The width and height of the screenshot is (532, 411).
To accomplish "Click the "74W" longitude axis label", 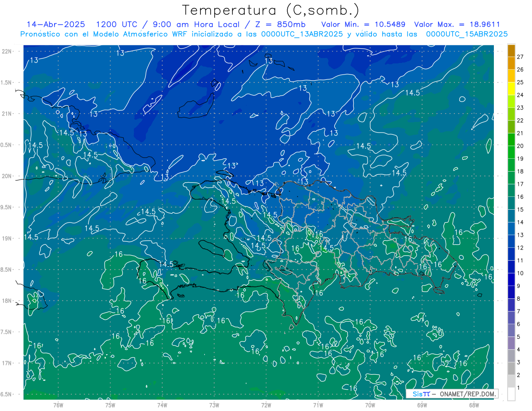I will (x=162, y=405).
